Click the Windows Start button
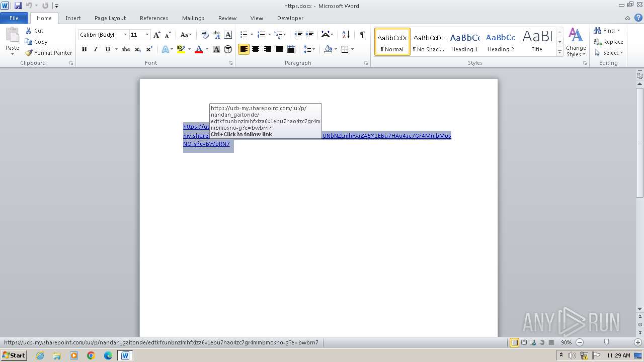 tap(14, 355)
